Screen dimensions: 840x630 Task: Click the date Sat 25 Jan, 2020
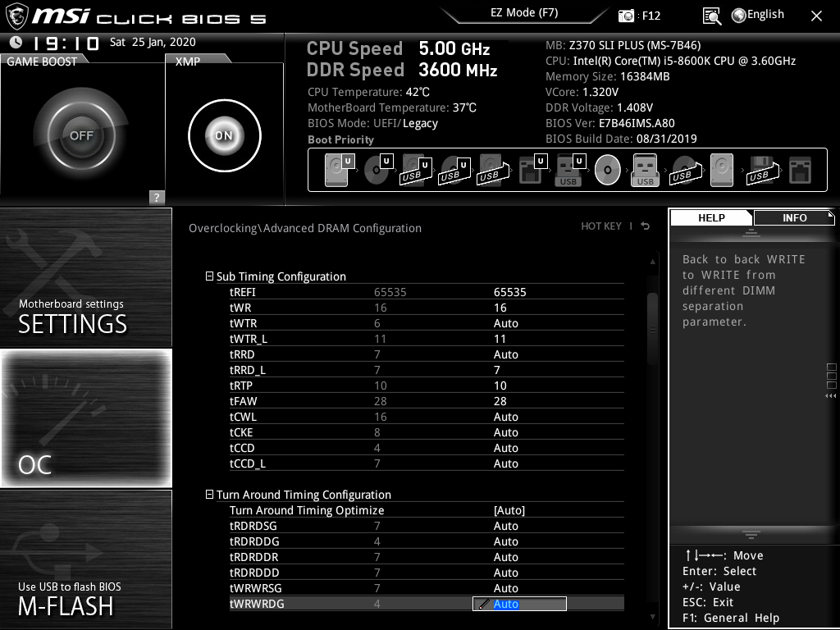tap(153, 42)
